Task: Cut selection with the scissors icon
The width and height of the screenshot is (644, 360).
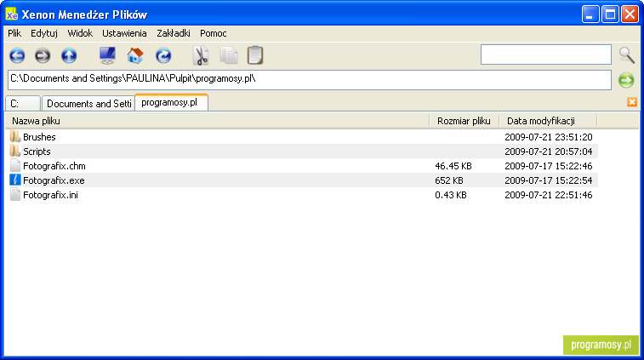Action: click(201, 55)
